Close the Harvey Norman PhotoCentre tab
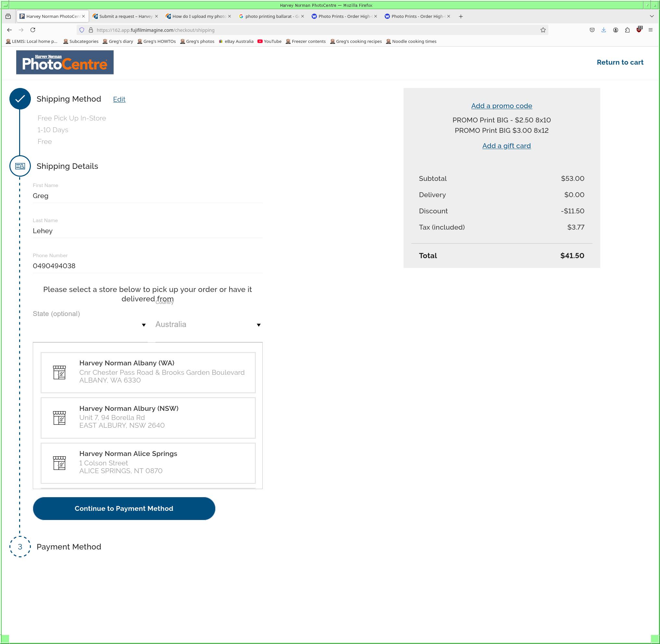 (83, 16)
